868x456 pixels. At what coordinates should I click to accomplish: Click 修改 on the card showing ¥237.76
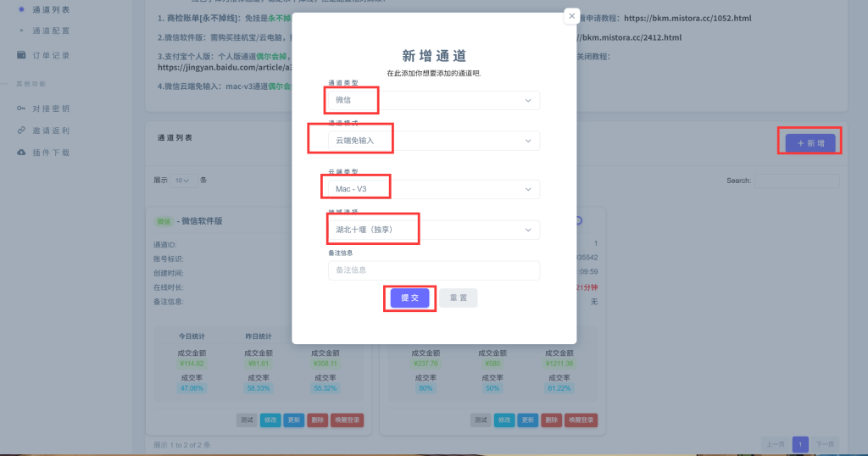pos(504,420)
